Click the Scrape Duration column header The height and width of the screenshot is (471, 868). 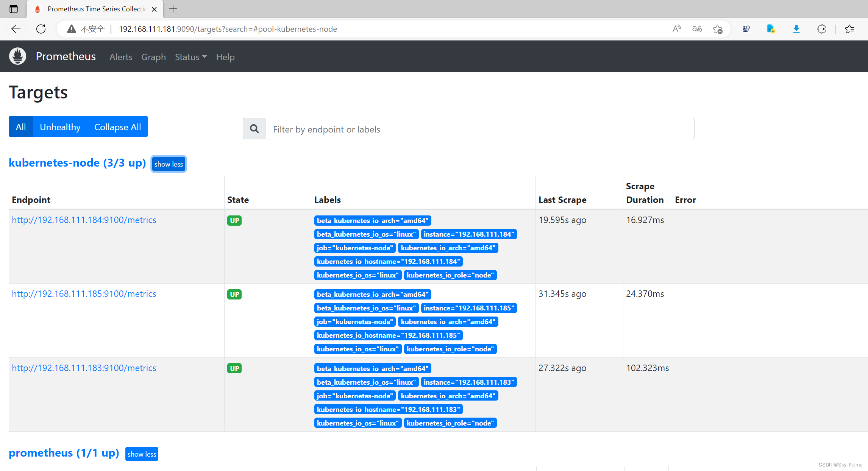645,193
